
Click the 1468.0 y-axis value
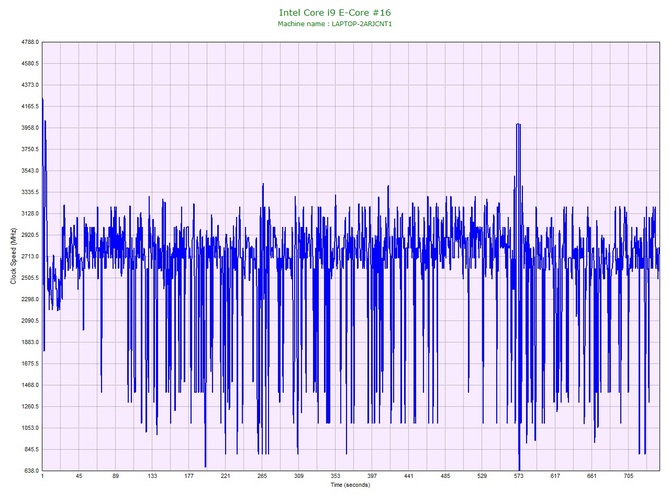coord(29,385)
